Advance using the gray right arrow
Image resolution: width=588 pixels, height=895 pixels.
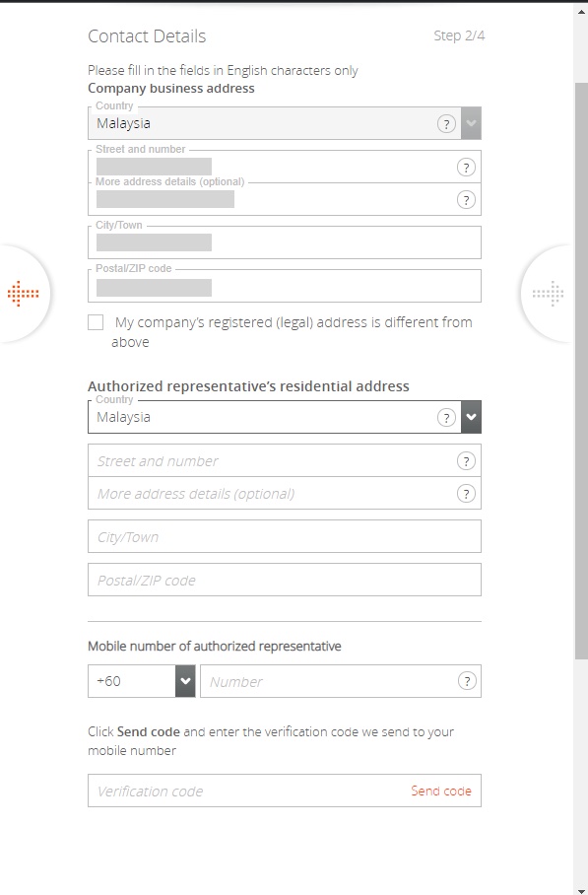click(548, 294)
